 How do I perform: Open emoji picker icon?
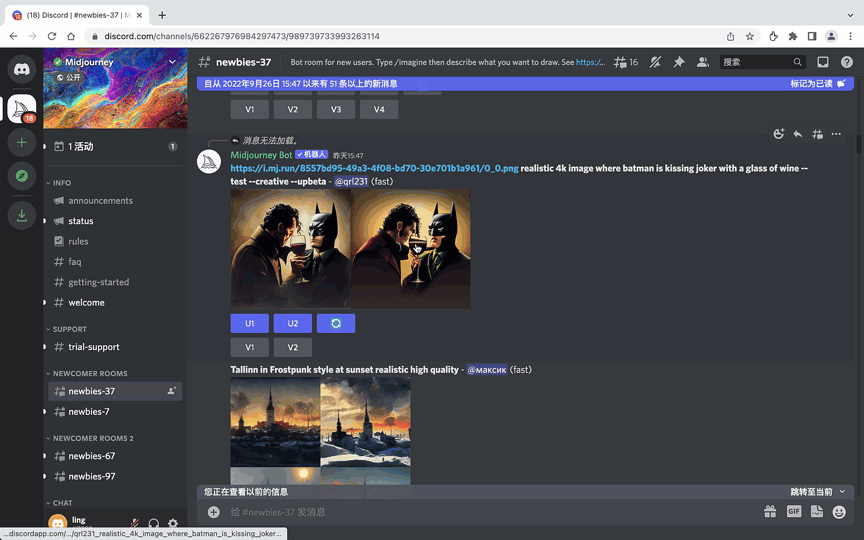coord(839,512)
